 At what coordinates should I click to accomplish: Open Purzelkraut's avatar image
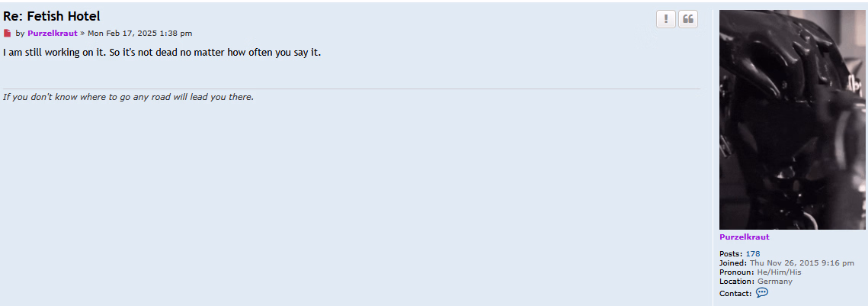pyautogui.click(x=792, y=120)
